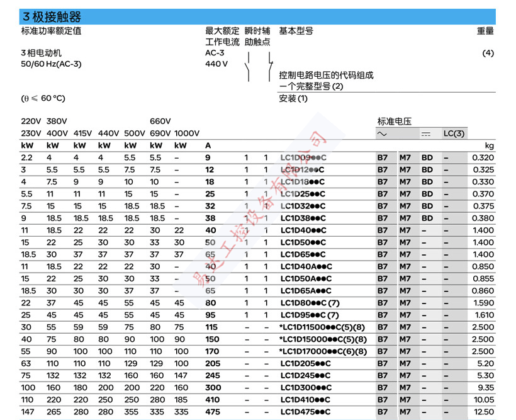516x420 pixels.
Task: Click model "LC1D300●●C"
Action: coord(306,388)
